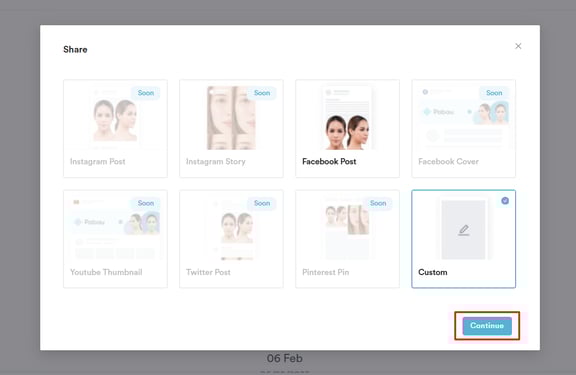Image resolution: width=576 pixels, height=375 pixels.
Task: Toggle the checkmark on the Custom card
Action: pyautogui.click(x=505, y=201)
